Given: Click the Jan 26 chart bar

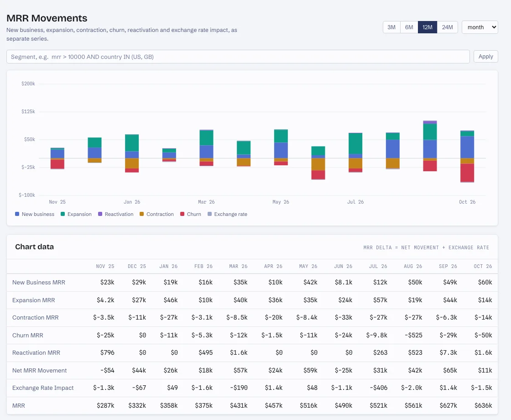Looking at the screenshot, I should coord(132,153).
